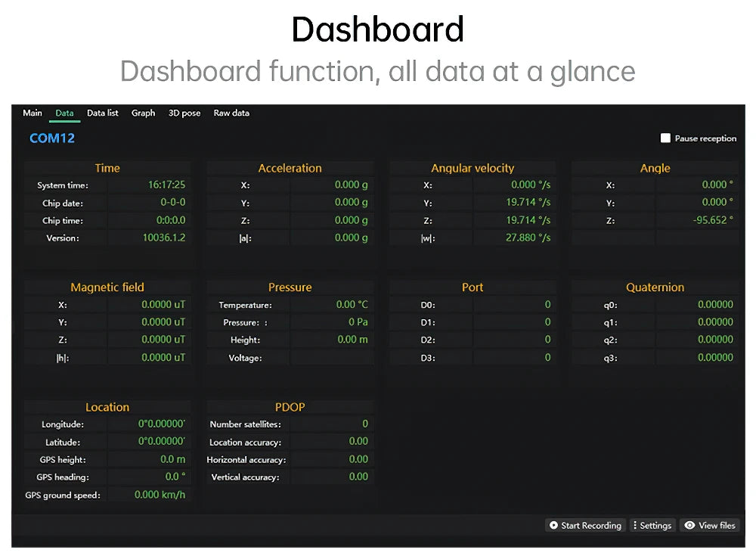Click the Angular velocity panel heading
The image size is (756, 556).
point(472,168)
